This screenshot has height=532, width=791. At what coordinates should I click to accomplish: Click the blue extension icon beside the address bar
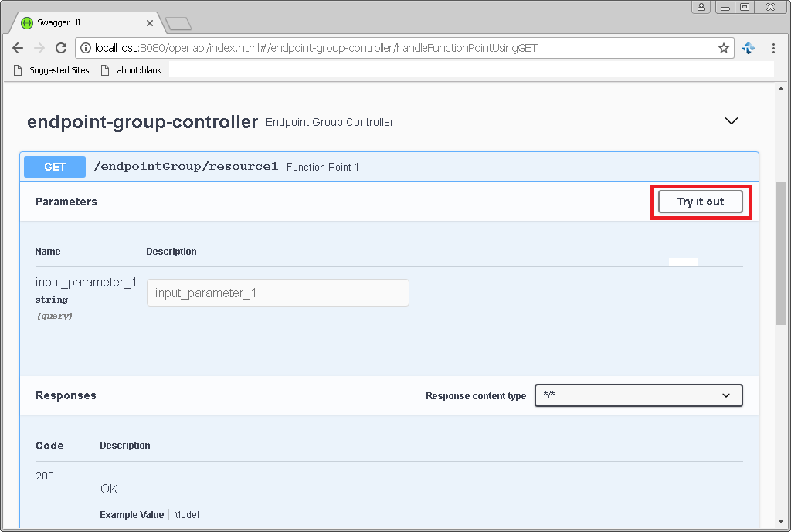tap(749, 48)
